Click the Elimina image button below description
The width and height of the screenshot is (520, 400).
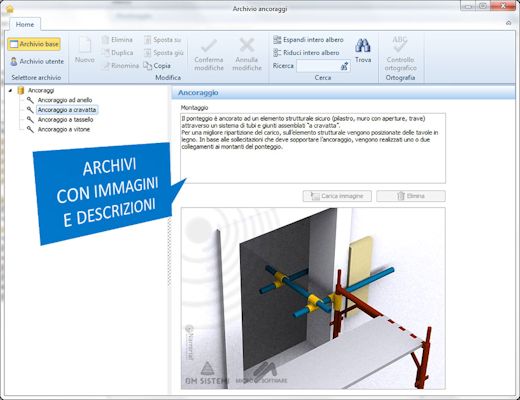coord(411,196)
